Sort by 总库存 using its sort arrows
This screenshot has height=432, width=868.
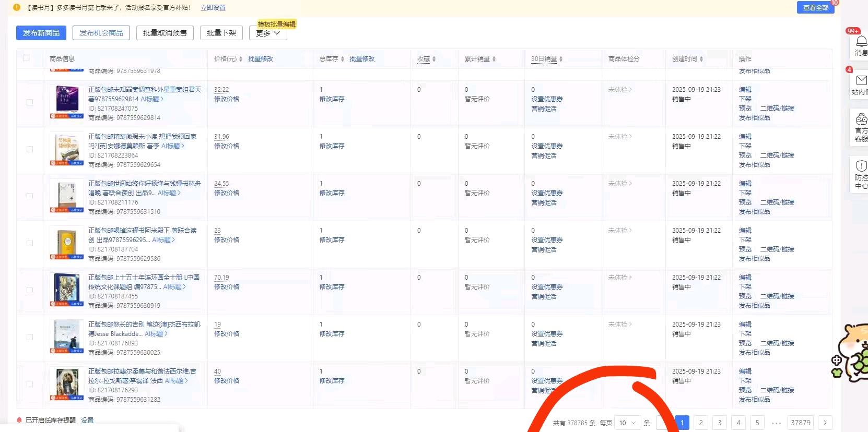[342, 59]
